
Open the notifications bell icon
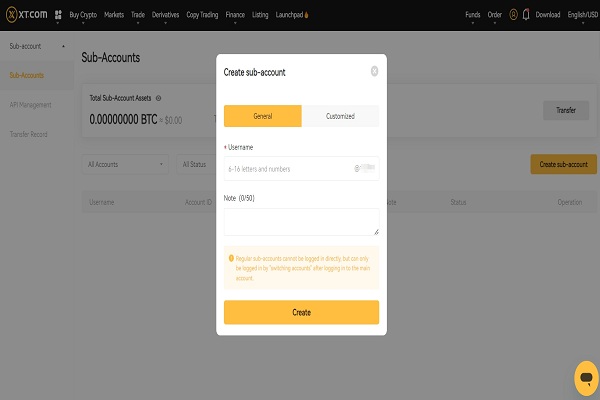point(526,15)
